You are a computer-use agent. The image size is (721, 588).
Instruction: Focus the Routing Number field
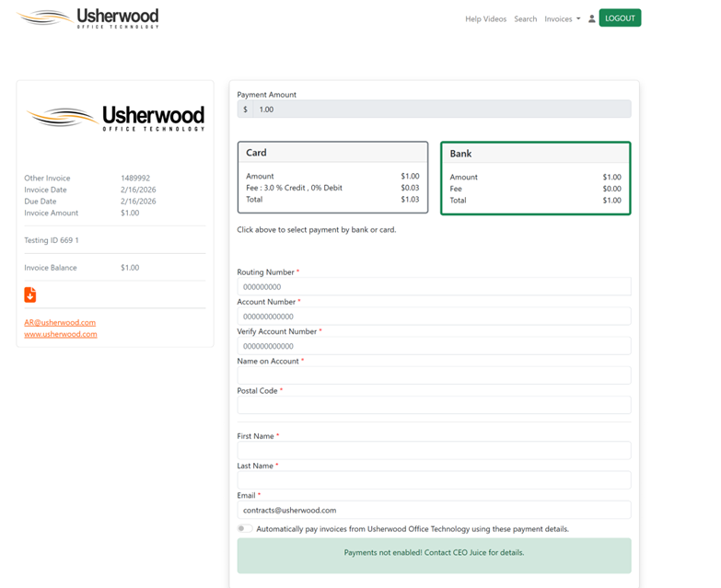(x=434, y=287)
